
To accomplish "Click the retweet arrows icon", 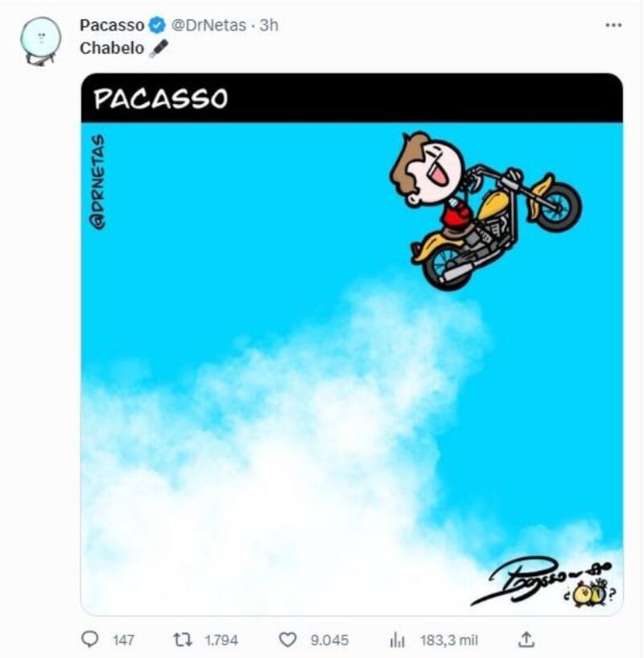I will click(183, 639).
